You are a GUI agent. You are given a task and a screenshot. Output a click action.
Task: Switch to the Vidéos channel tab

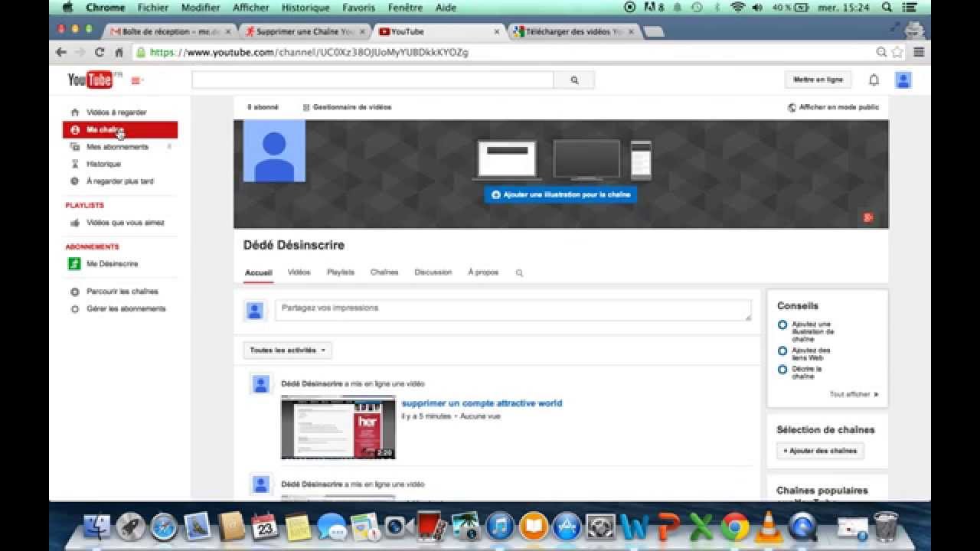click(299, 272)
